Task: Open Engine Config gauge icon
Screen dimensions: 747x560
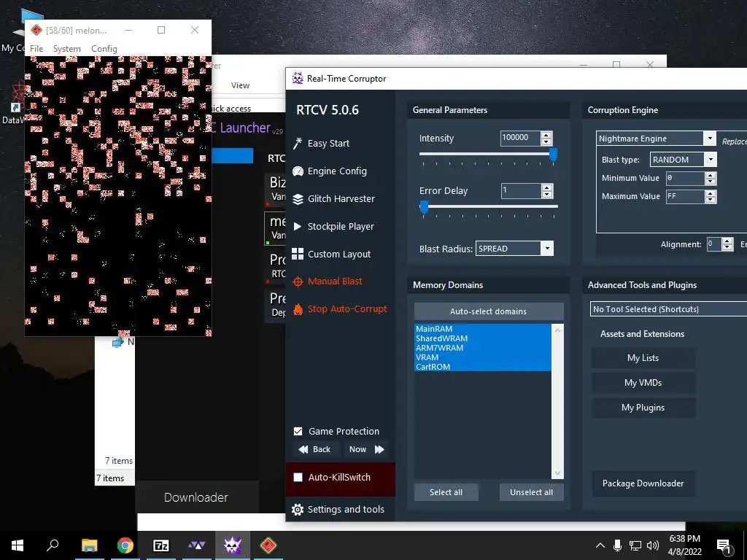Action: coord(298,171)
